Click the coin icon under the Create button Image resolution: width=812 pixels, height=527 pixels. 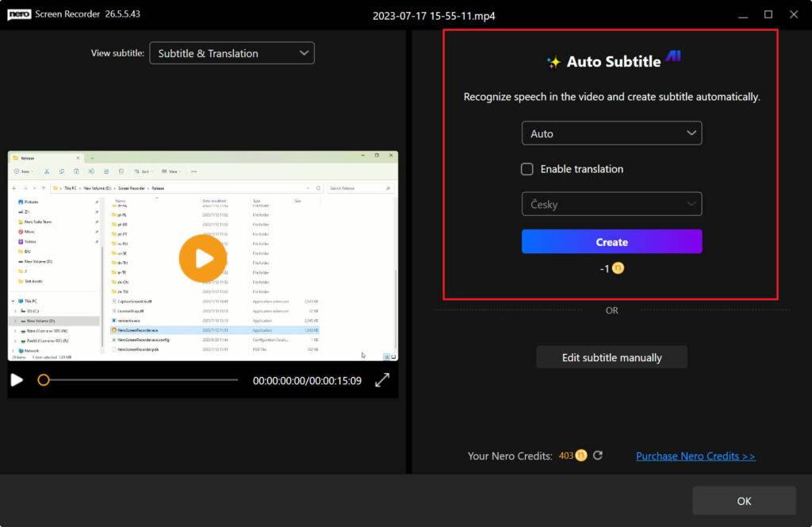[618, 269]
